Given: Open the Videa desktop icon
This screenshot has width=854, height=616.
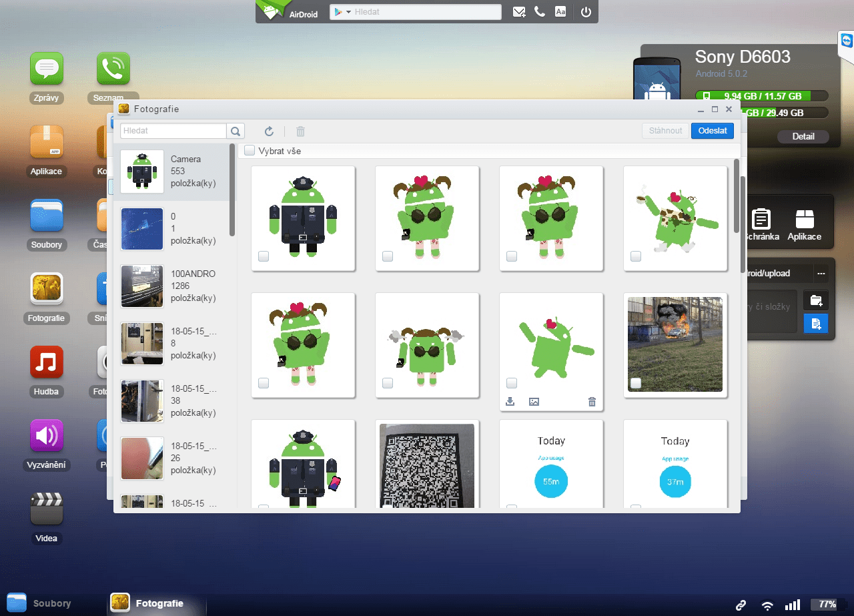Looking at the screenshot, I should pos(47,509).
